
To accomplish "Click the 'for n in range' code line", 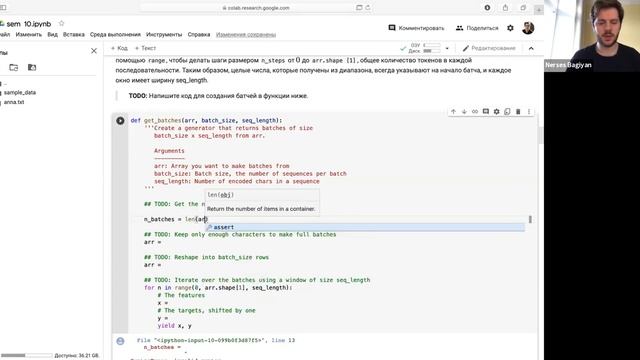I will pyautogui.click(x=218, y=288).
